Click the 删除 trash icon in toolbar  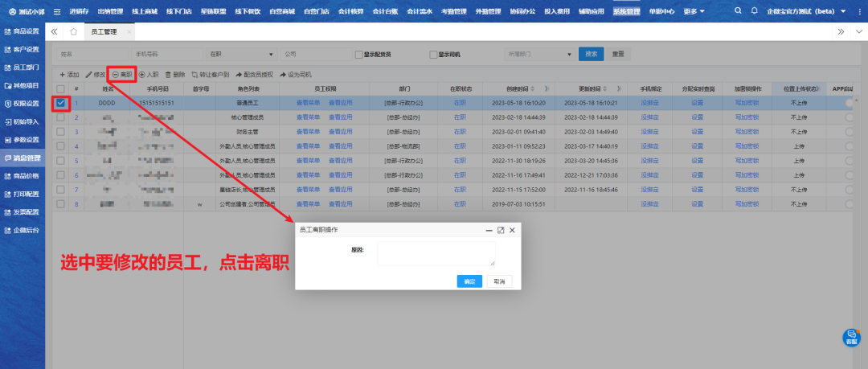click(174, 74)
